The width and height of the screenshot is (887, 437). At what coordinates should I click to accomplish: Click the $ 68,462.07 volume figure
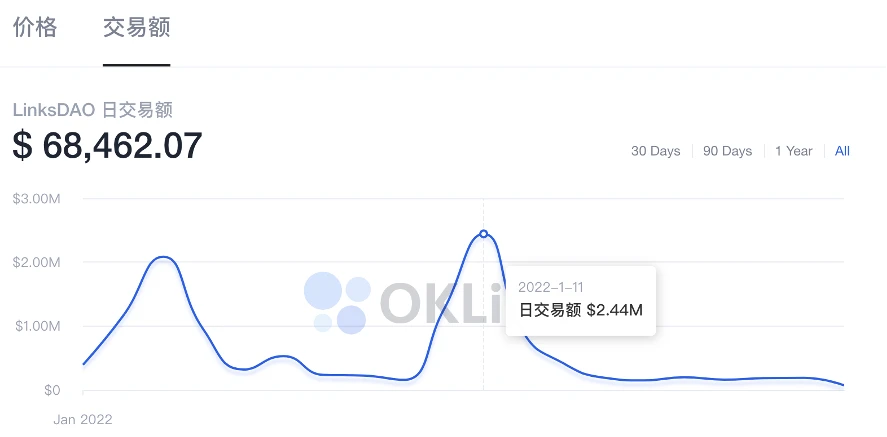tap(107, 145)
